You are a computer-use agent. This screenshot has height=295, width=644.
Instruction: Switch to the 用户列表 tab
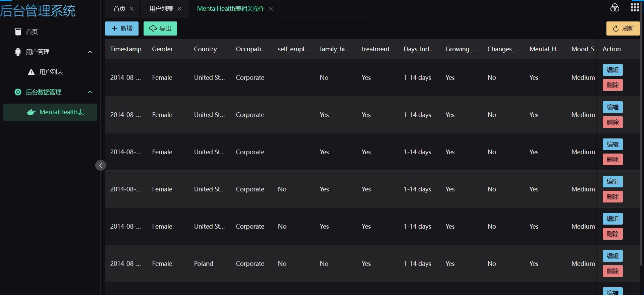click(x=161, y=9)
